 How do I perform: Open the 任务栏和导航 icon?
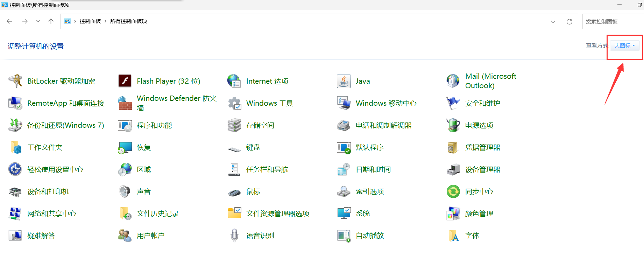tap(234, 169)
